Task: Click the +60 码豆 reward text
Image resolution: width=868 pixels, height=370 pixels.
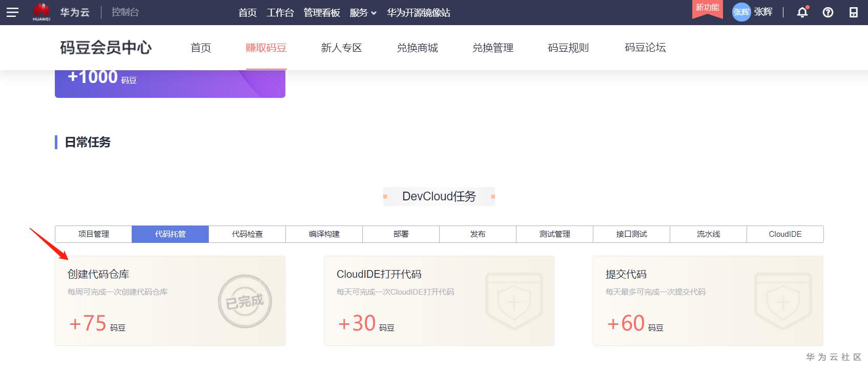Action: pos(635,323)
